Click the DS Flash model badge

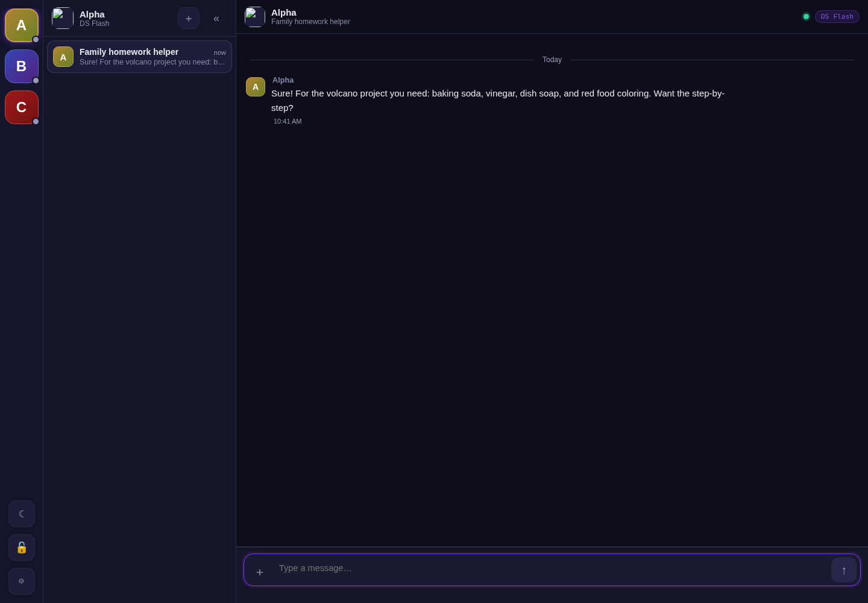(x=837, y=16)
